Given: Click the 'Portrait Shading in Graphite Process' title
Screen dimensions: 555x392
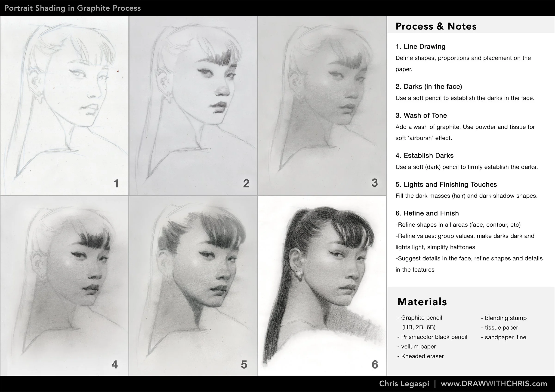Looking at the screenshot, I should (x=73, y=8).
